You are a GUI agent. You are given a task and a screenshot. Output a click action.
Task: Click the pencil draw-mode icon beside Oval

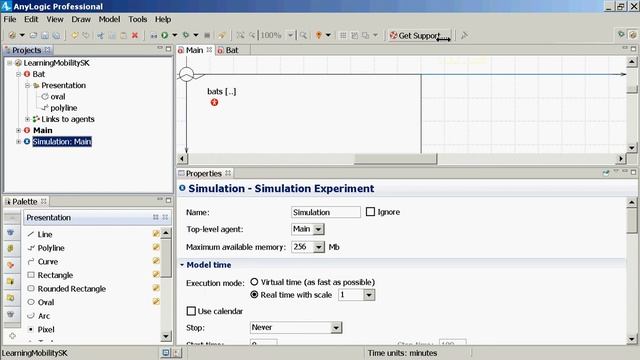point(156,302)
